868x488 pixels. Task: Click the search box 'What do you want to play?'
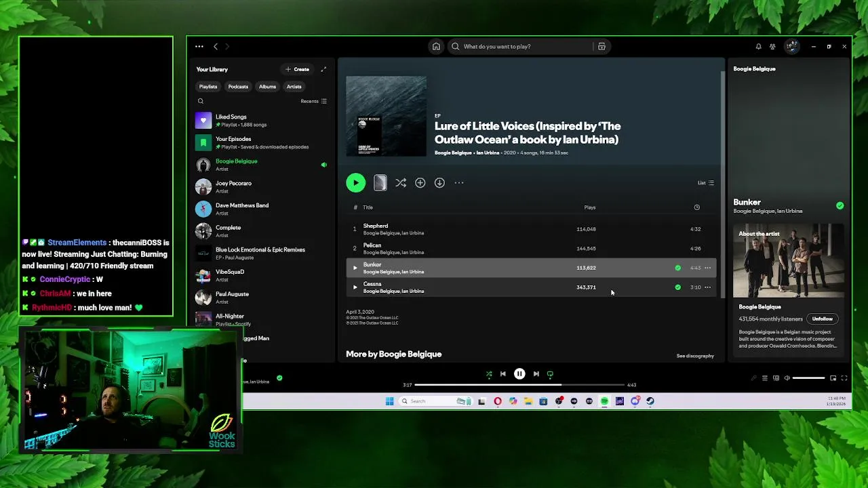[x=519, y=47]
